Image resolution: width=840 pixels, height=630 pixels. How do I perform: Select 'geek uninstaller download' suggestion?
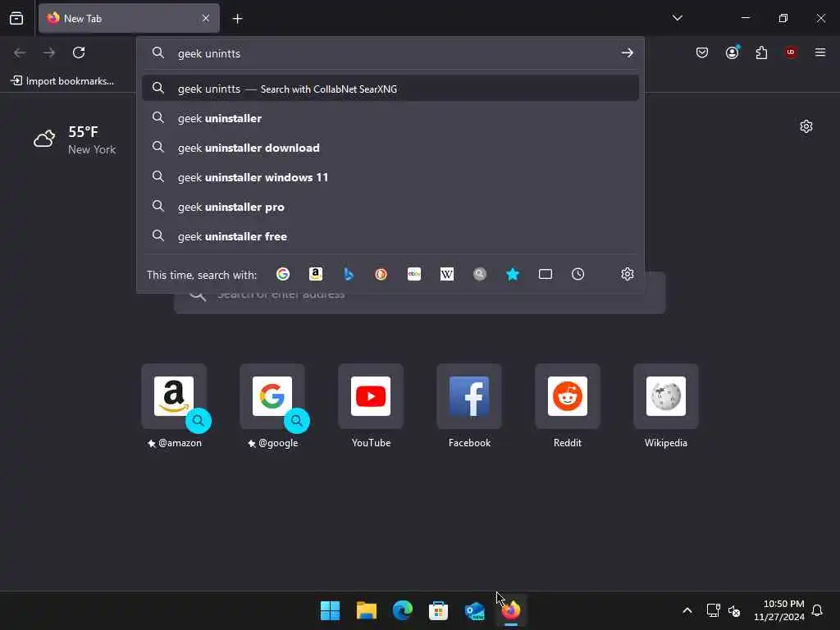coord(390,148)
